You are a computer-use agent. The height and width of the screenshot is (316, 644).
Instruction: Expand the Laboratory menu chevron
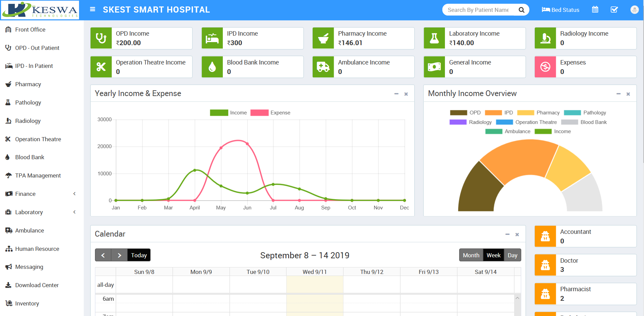75,212
